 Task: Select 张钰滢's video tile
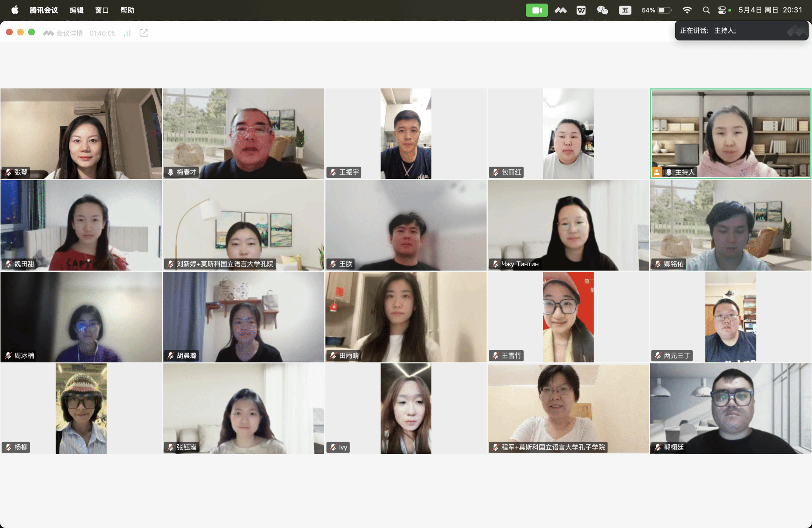tap(243, 409)
